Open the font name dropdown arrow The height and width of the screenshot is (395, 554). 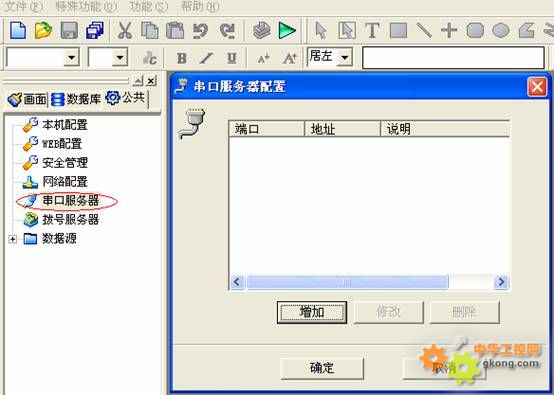point(72,57)
